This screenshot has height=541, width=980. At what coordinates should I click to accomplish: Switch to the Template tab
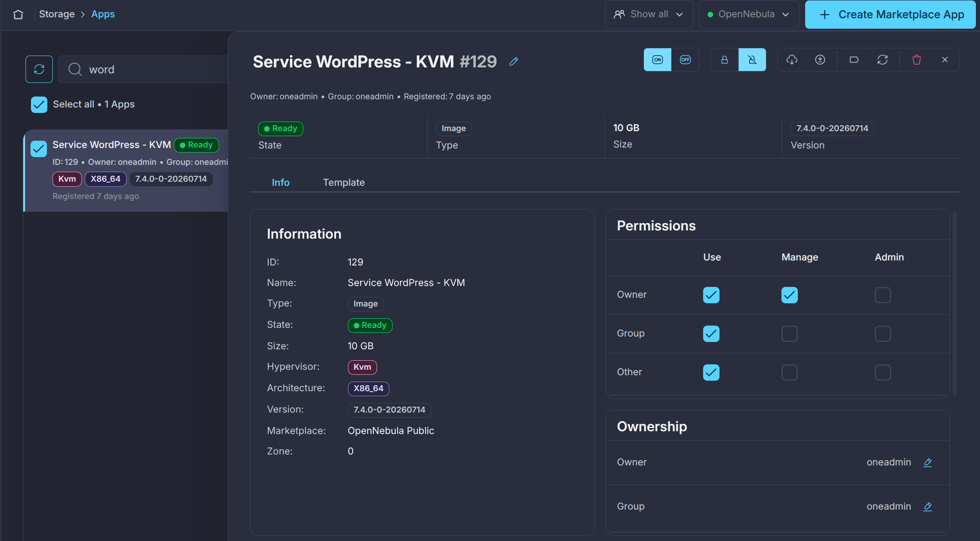344,183
